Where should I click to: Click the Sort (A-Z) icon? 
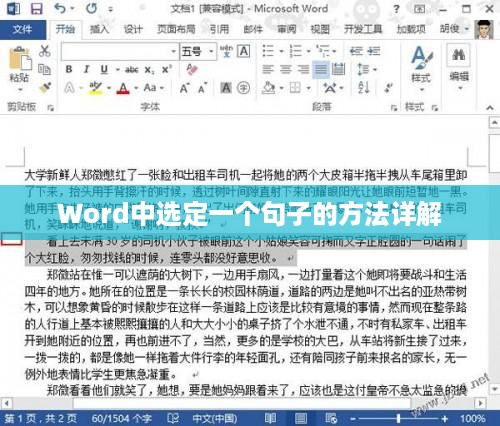coord(363,88)
